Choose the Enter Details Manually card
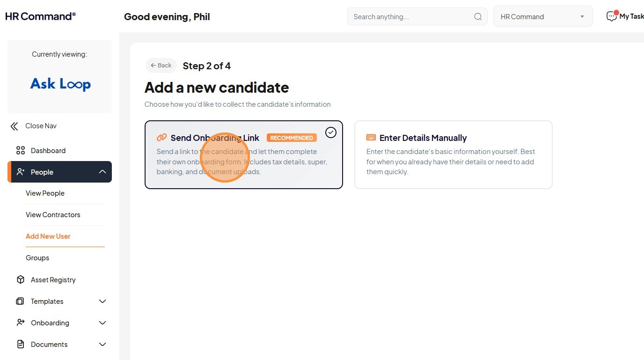This screenshot has height=360, width=644. tap(453, 155)
